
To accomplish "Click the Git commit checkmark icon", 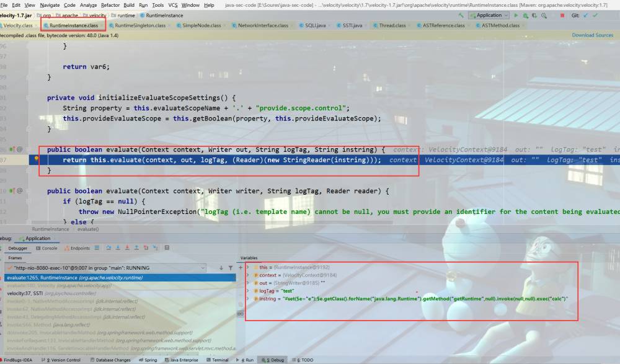I will point(595,15).
